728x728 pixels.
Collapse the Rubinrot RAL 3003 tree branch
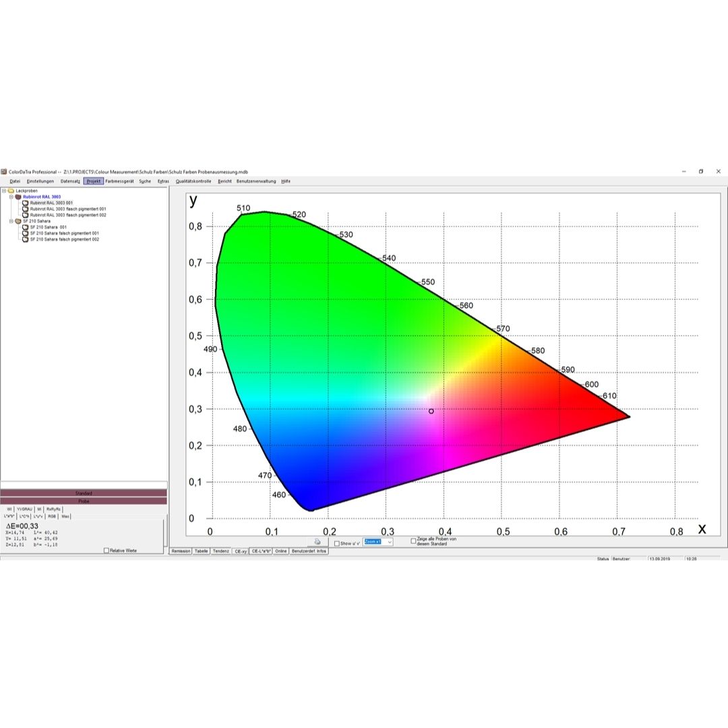(x=11, y=196)
